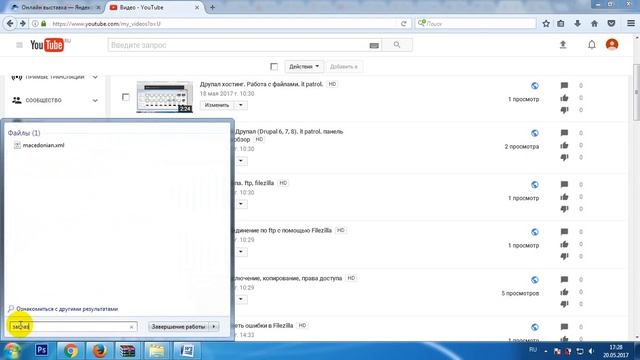This screenshot has height=360, width=640.
Task: Open YouTube notifications bell
Action: tap(591, 44)
